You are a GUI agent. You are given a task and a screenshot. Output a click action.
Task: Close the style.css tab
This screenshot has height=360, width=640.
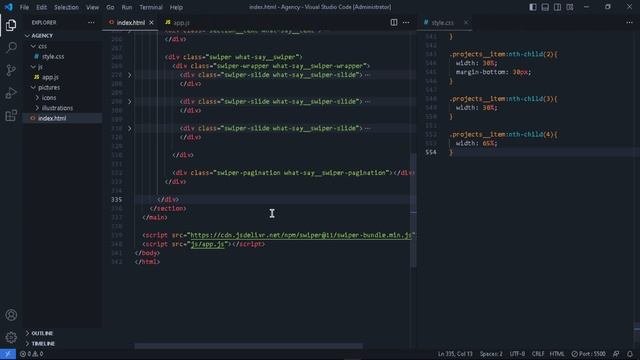[x=466, y=22]
